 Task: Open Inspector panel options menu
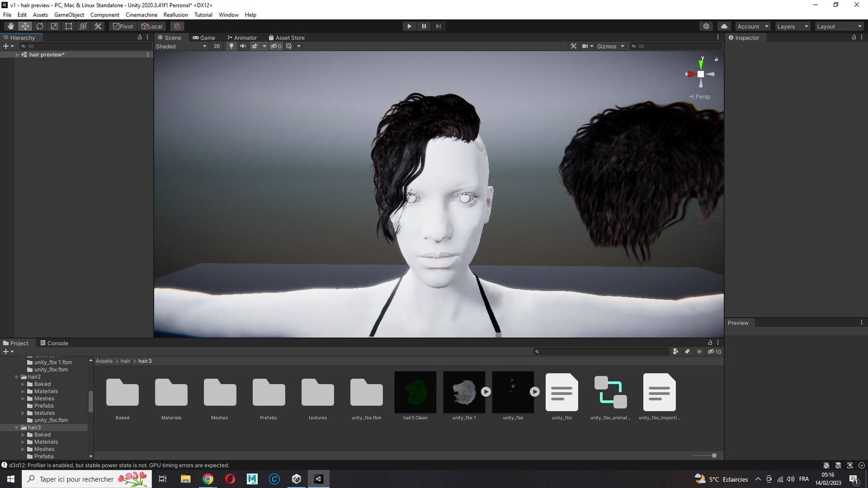pos(862,38)
